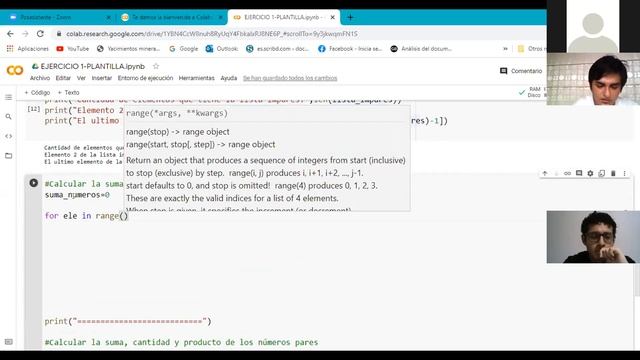Mirror cell in tab icon
Screen dimensions: 640x360
pyautogui.click(x=602, y=173)
